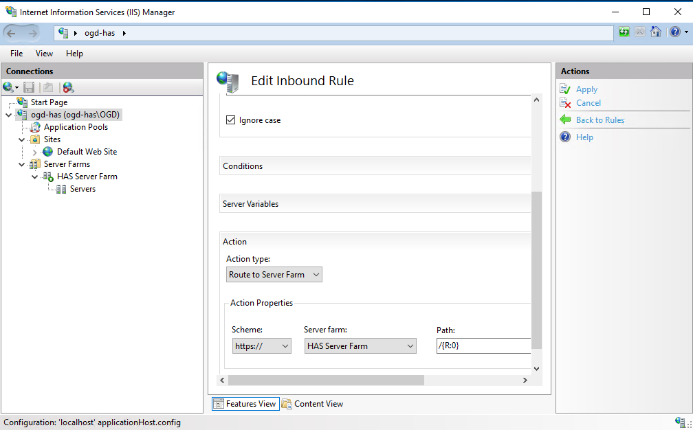Screen dimensions: 693x430
Task: Click the Start Page icon in tree
Action: (22, 102)
